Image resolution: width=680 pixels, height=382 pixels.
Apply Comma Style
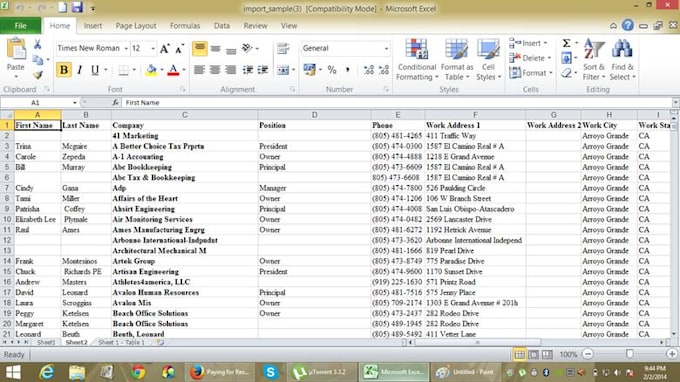[347, 70]
